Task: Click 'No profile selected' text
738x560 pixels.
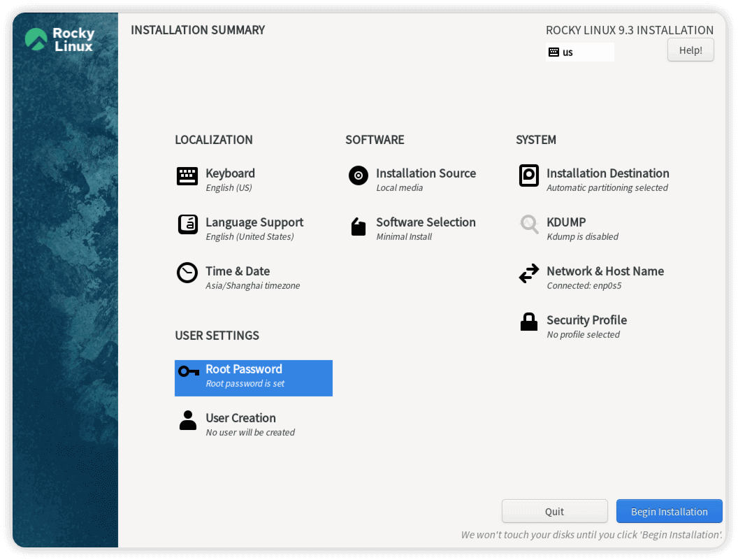Action: [x=583, y=334]
